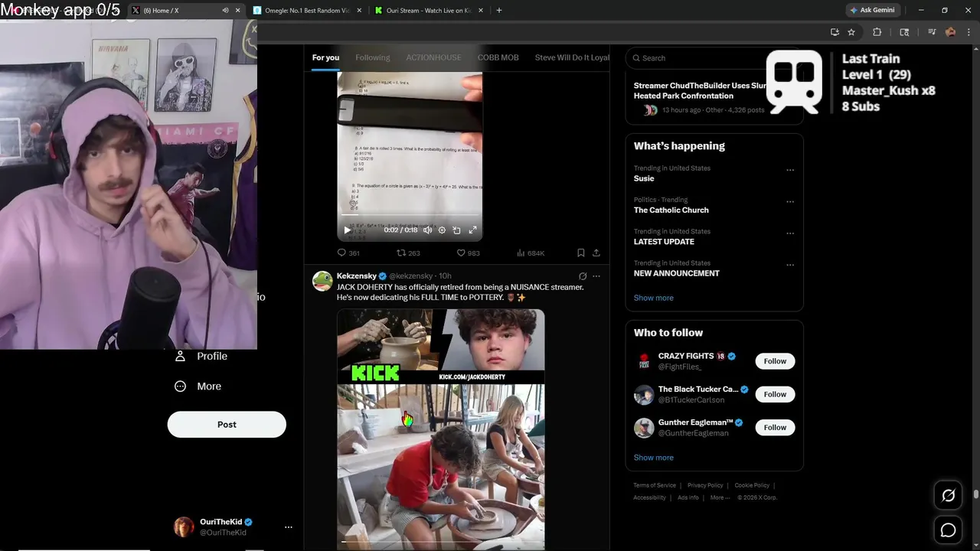Switch to the Following tab
The height and width of the screenshot is (551, 980).
click(x=373, y=57)
